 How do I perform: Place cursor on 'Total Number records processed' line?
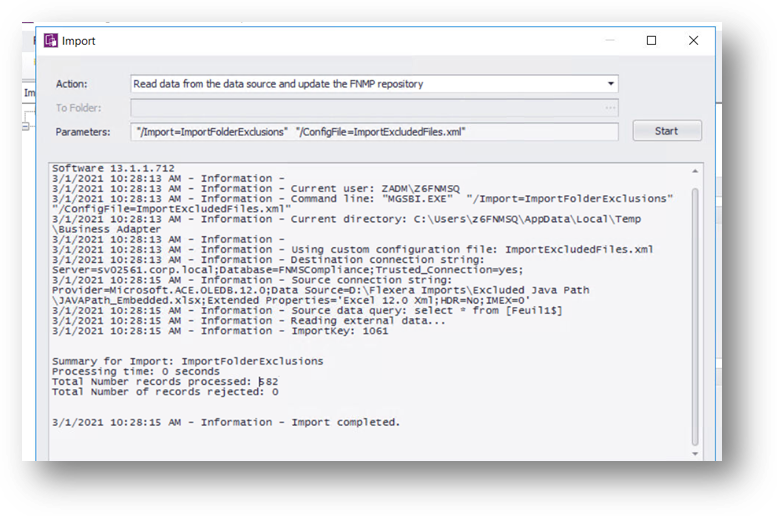(165, 382)
